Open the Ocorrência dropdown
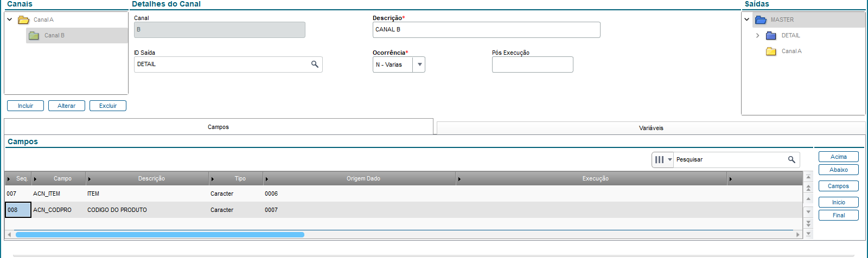The height and width of the screenshot is (258, 868). [419, 64]
